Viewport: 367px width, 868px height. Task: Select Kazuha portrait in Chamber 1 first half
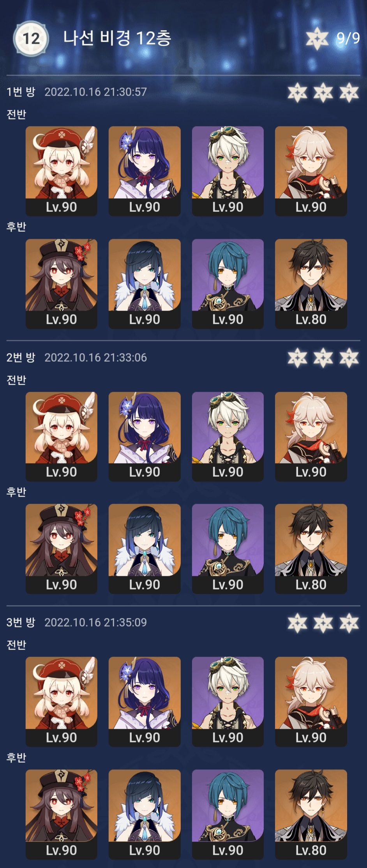tap(311, 171)
